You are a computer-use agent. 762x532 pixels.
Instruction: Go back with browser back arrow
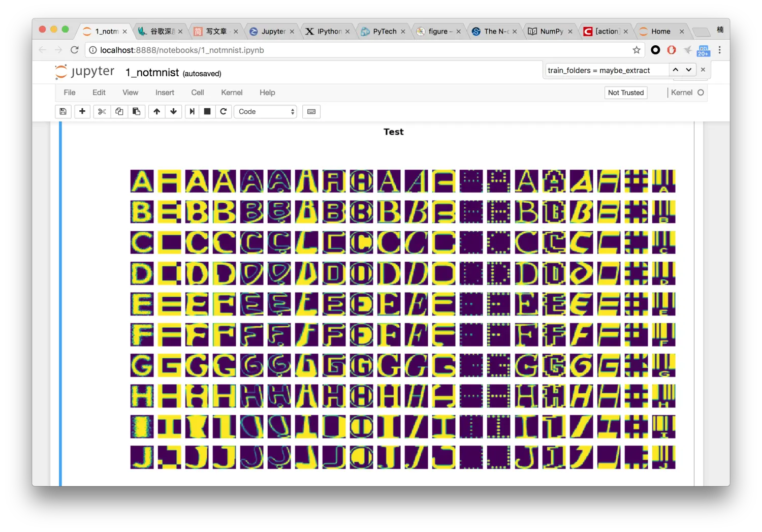click(43, 50)
